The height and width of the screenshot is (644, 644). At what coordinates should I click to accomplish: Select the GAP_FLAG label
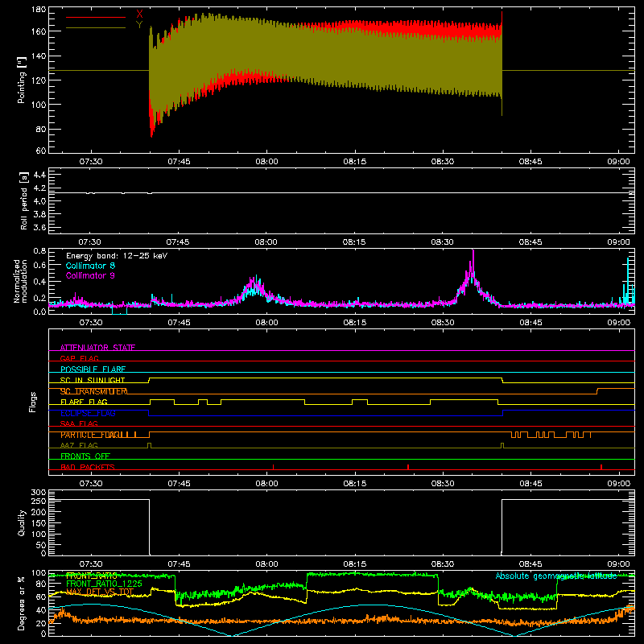tap(79, 358)
